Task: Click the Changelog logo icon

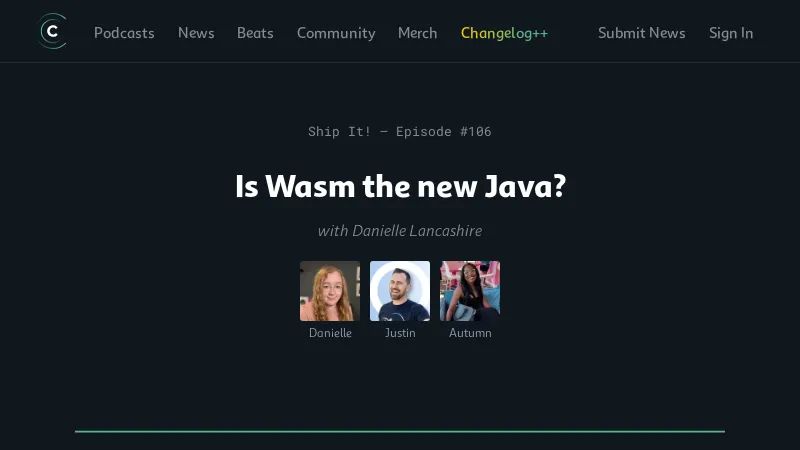Action: tap(52, 32)
